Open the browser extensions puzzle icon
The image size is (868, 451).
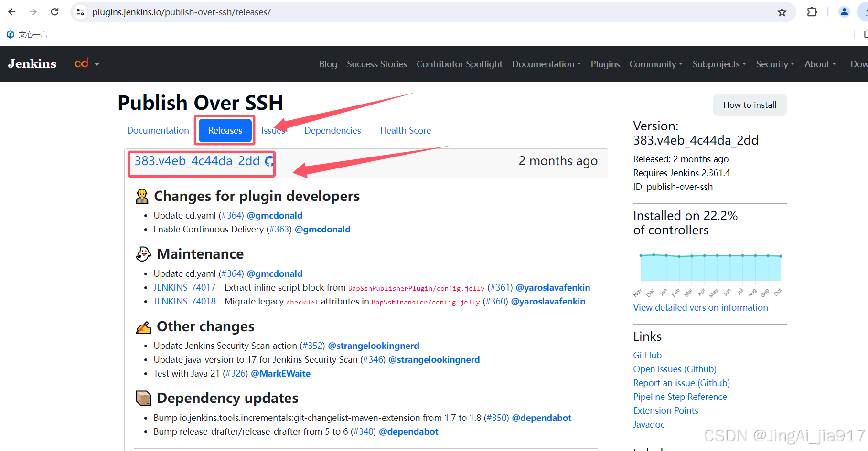pos(812,12)
